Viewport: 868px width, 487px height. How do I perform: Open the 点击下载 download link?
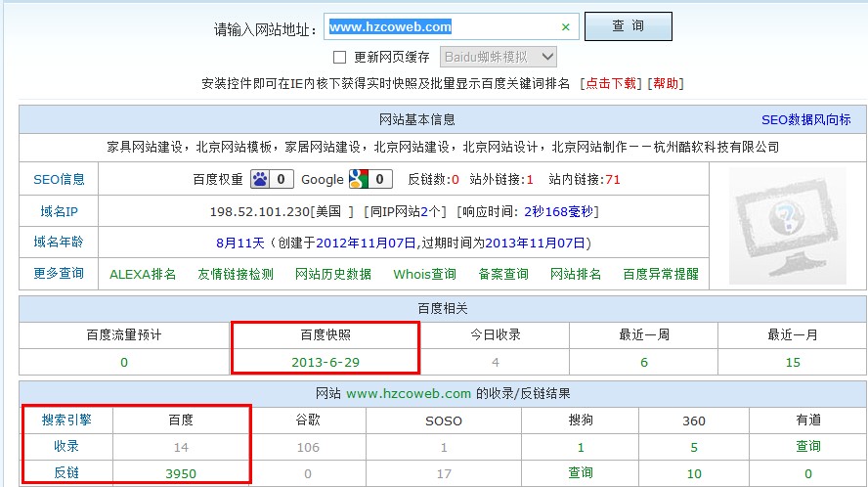pyautogui.click(x=611, y=84)
